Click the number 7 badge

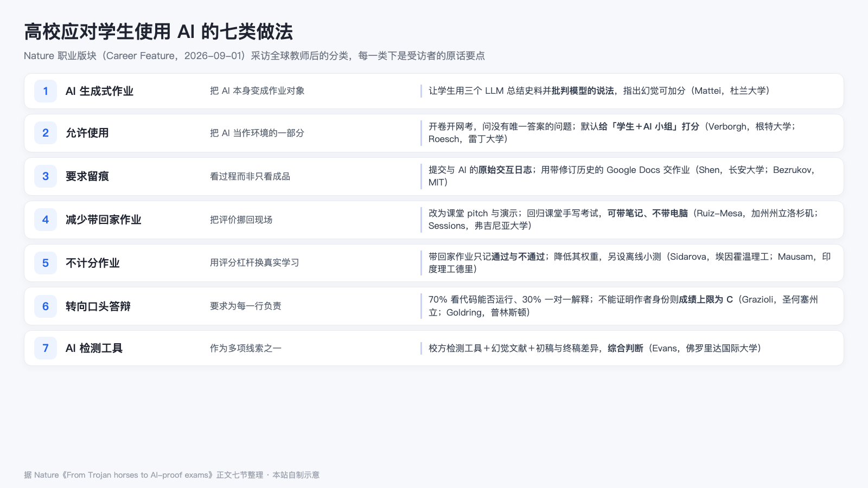point(46,348)
